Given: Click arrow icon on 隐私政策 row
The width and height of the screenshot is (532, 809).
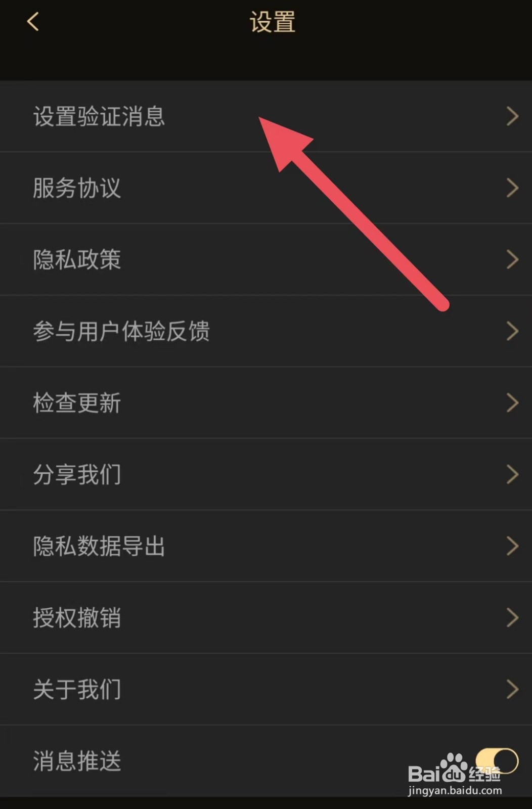Looking at the screenshot, I should coord(513,260).
